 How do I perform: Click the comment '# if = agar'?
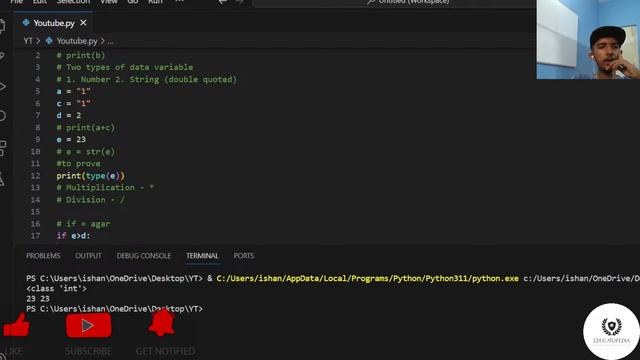[83, 224]
